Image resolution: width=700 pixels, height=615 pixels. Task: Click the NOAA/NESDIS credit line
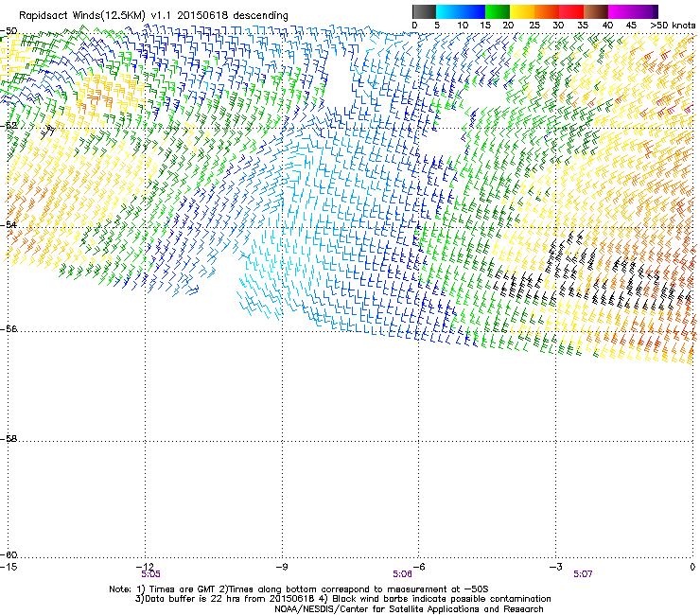[409, 609]
